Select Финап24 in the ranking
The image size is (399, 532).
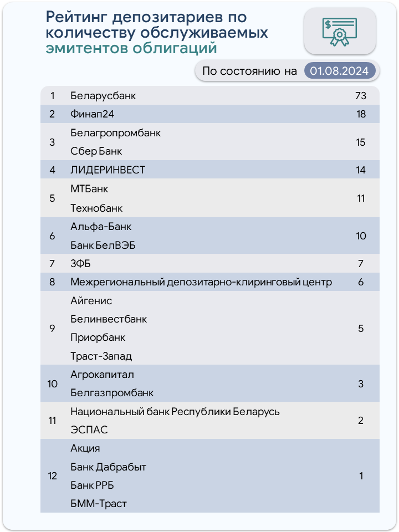[x=93, y=114]
